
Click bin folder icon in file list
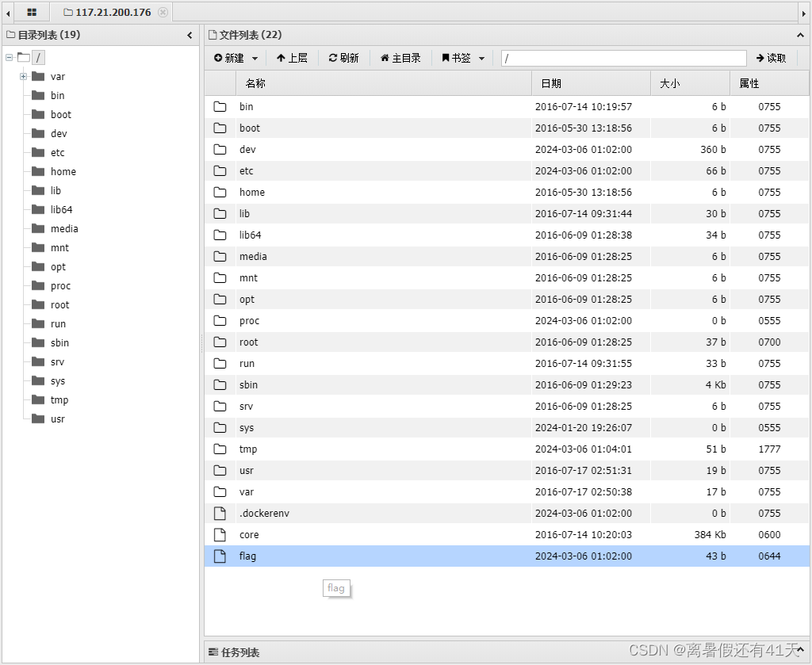220,107
